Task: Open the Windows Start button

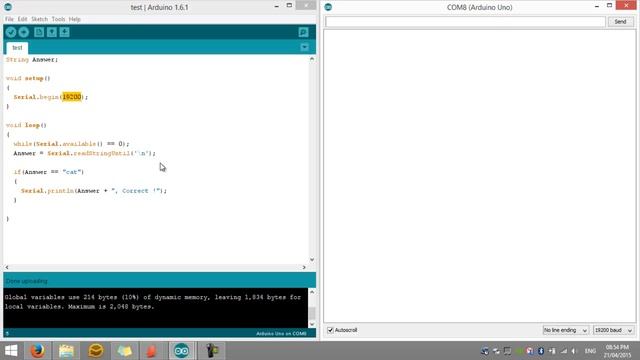Action: coord(11,351)
